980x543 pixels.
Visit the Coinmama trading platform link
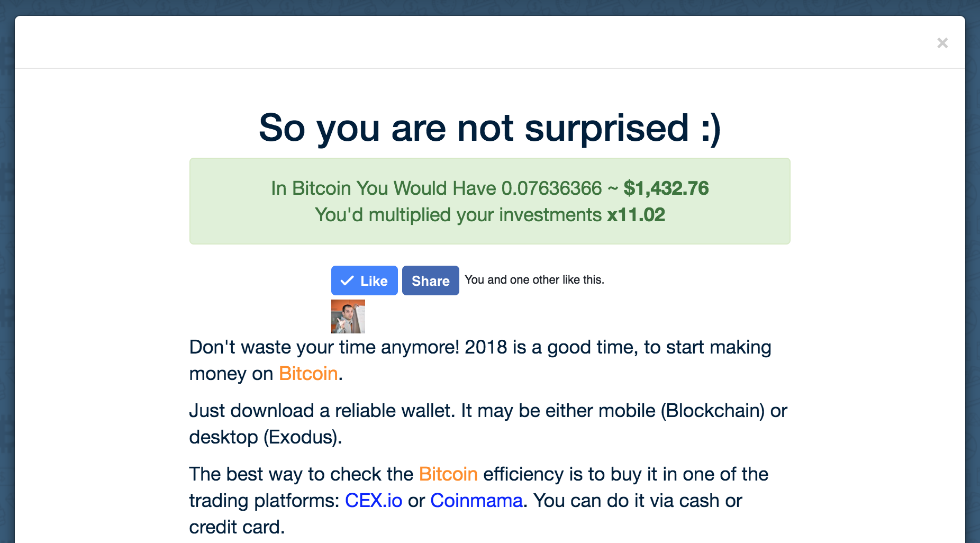(476, 500)
